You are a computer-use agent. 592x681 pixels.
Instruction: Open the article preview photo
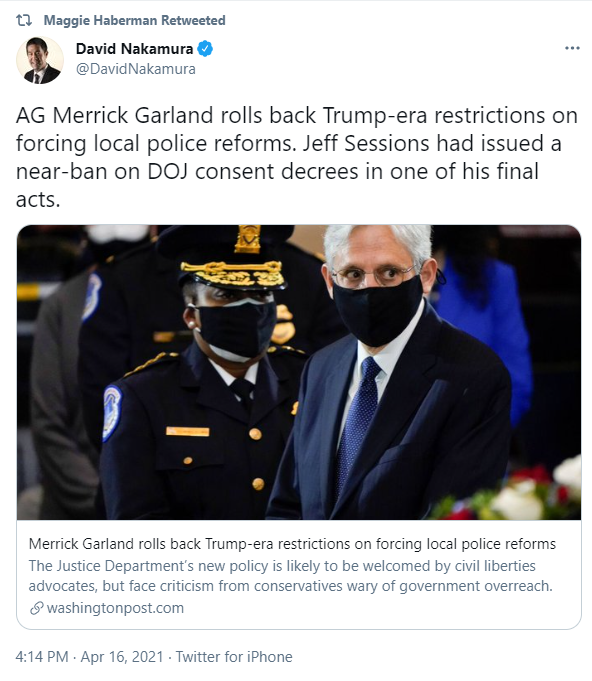point(299,372)
